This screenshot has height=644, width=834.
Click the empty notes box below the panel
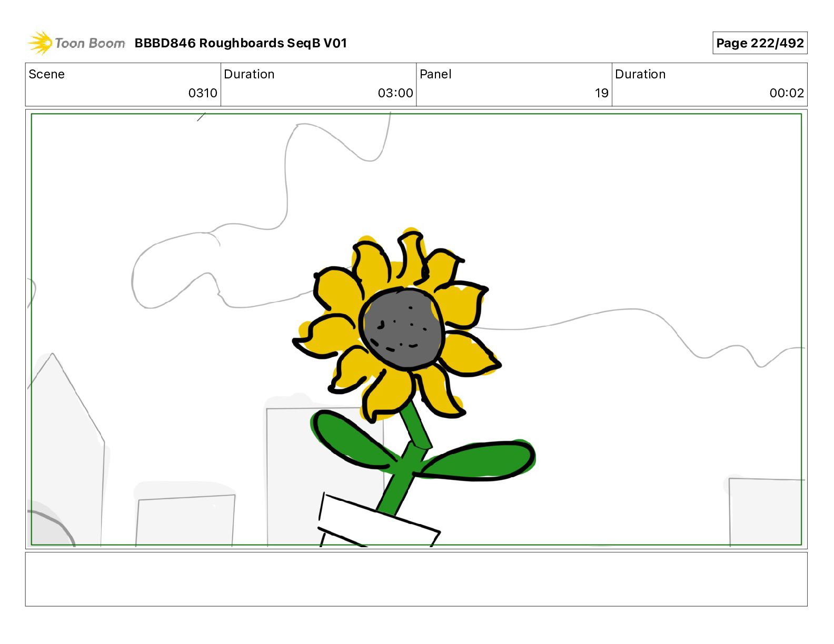pyautogui.click(x=416, y=579)
